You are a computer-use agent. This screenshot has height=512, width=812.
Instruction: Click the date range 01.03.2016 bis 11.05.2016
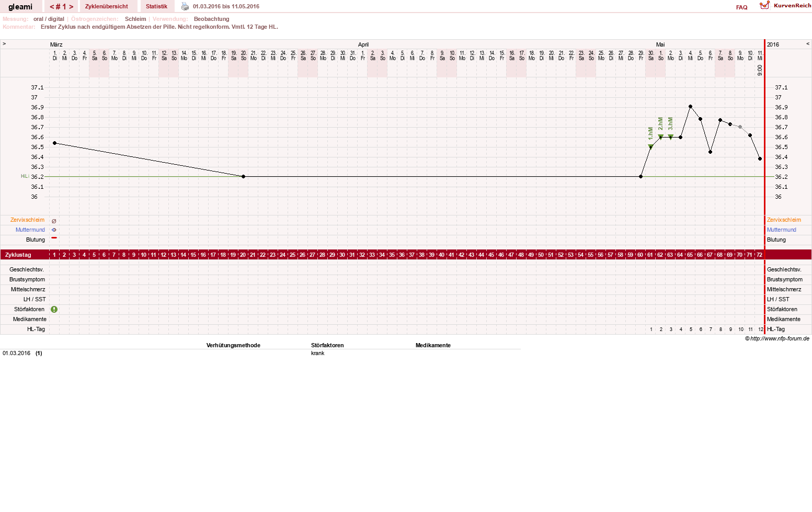click(x=226, y=6)
